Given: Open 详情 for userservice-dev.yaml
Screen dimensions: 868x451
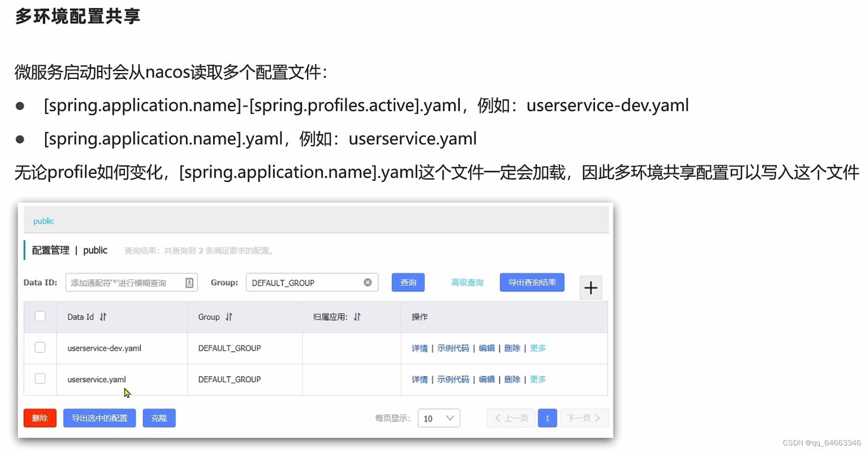Looking at the screenshot, I should point(420,348).
